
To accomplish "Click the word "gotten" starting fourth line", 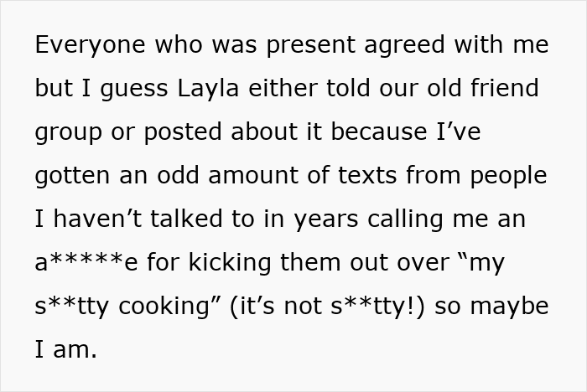I will coord(70,175).
